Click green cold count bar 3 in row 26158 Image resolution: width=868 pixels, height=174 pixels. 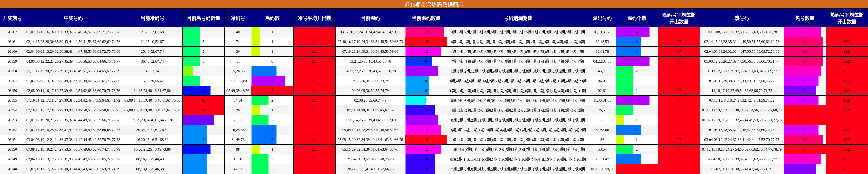point(188,71)
